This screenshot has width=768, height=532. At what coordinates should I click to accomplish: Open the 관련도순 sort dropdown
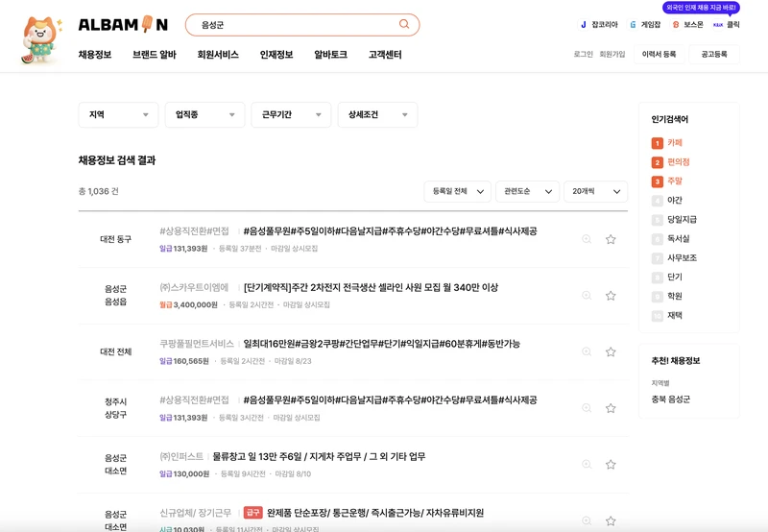coord(527,191)
